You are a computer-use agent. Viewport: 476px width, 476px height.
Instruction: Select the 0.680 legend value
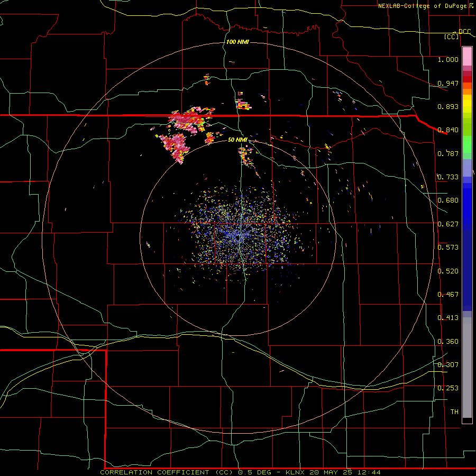point(448,200)
